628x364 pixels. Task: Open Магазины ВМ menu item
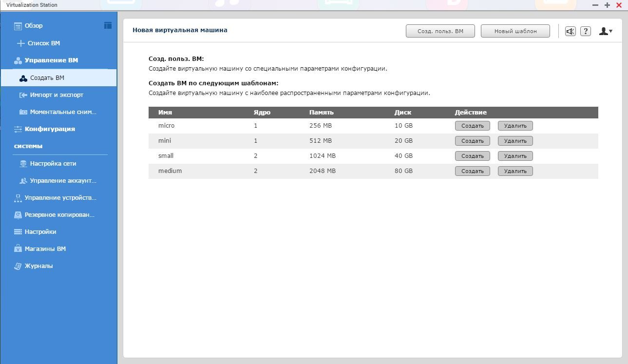pos(45,249)
